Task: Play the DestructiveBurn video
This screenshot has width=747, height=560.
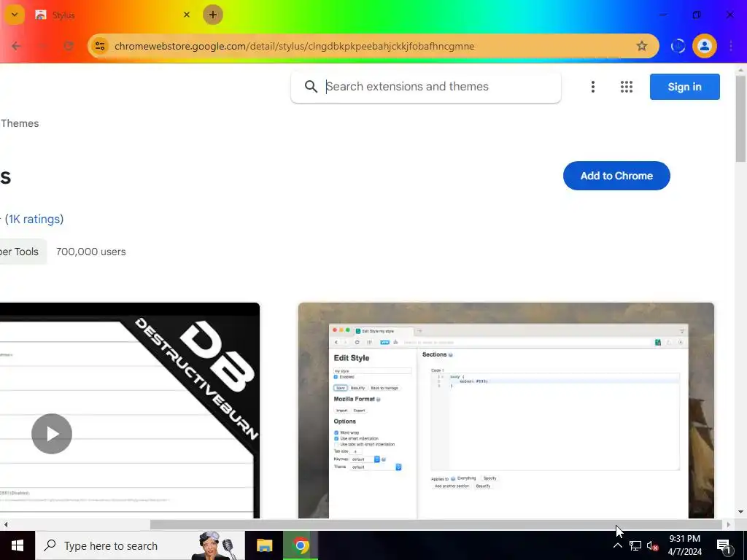Action: tap(52, 434)
